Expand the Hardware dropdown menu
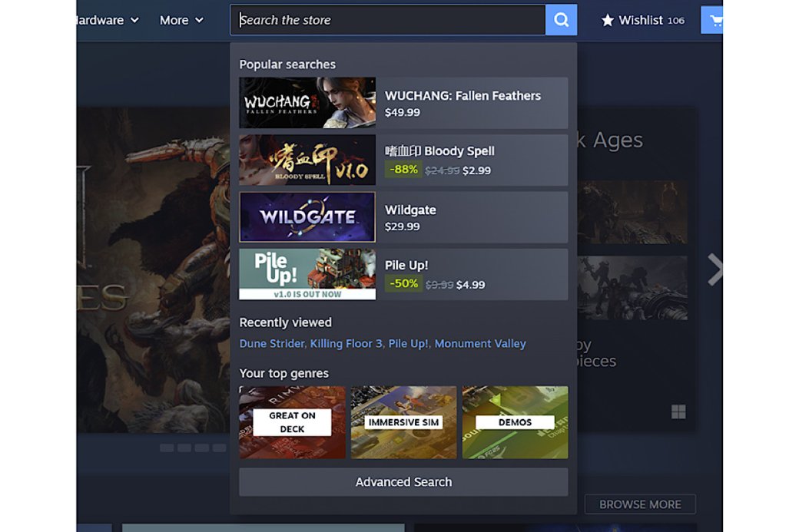 [x=108, y=21]
